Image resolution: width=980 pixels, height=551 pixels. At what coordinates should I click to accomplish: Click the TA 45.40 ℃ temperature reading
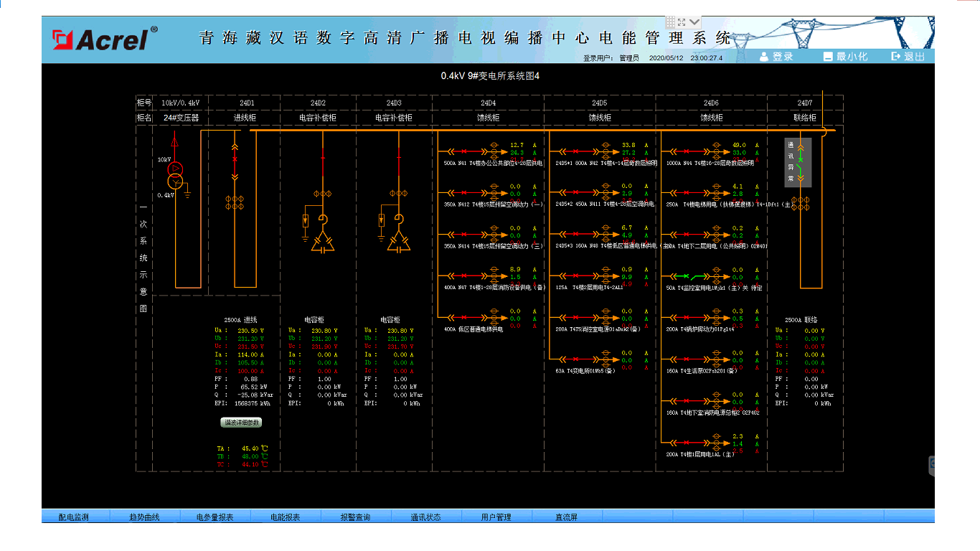(x=242, y=448)
